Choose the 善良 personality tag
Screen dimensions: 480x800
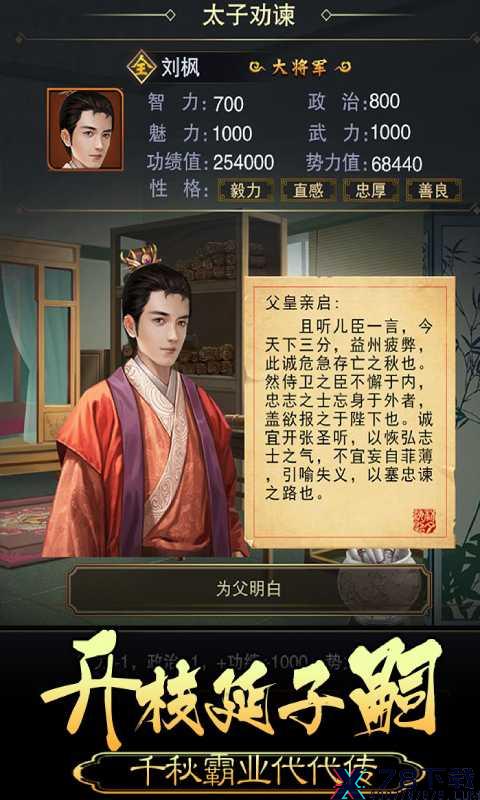point(434,190)
